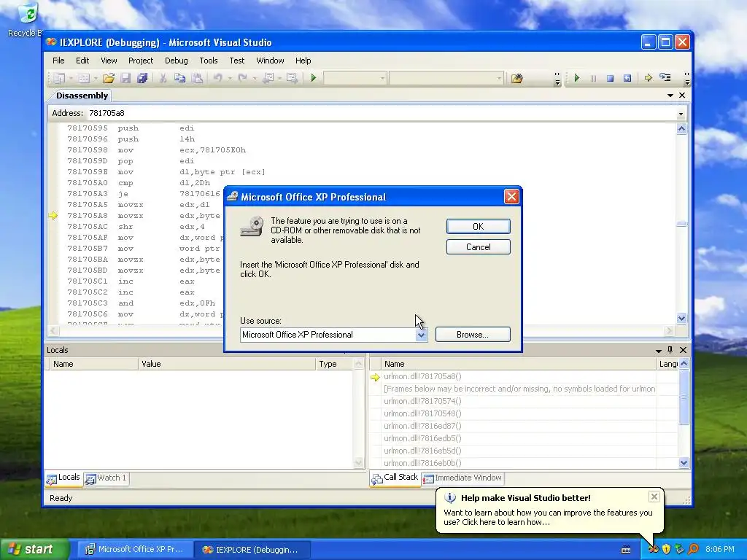The width and height of the screenshot is (747, 560).
Task: Click Cancel in the Office XP dialog
Action: click(479, 247)
